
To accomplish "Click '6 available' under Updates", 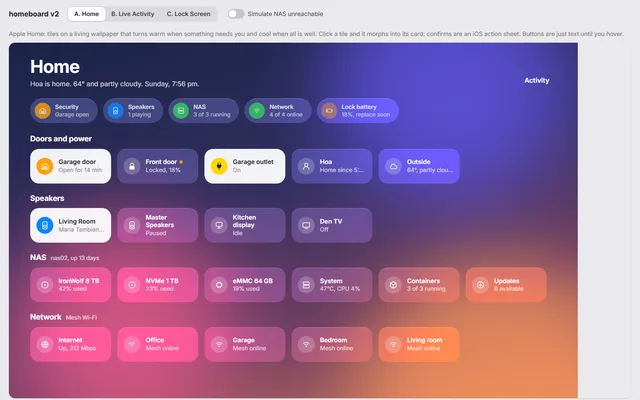I will (509, 289).
